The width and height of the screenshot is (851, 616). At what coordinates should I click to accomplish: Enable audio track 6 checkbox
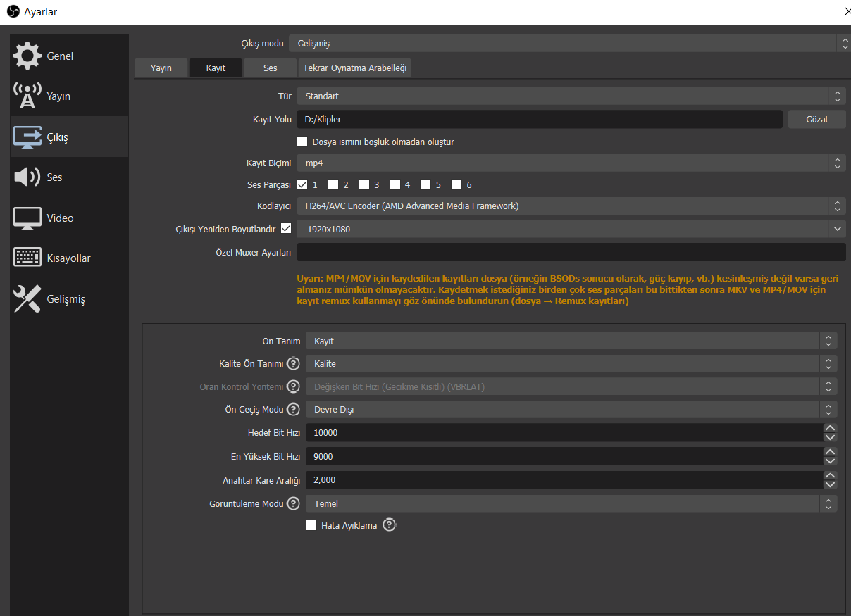point(456,184)
